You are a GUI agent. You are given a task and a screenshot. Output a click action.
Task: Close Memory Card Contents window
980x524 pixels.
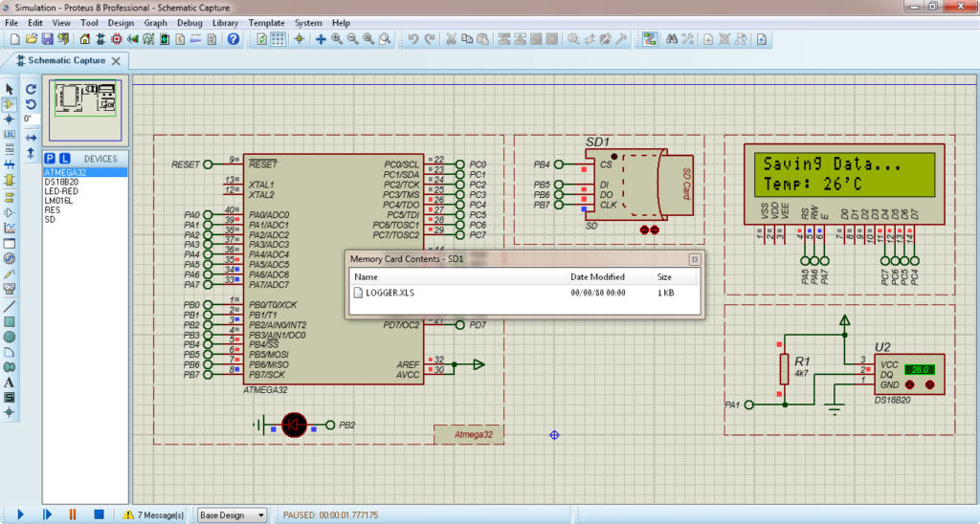click(695, 259)
